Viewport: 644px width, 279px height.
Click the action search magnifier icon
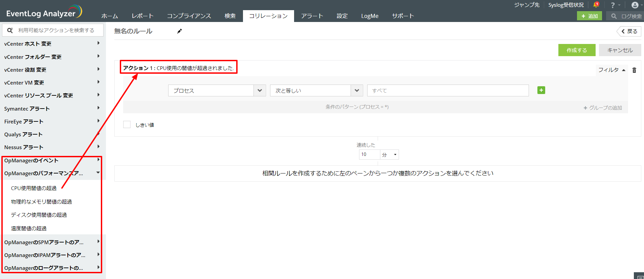pyautogui.click(x=10, y=30)
